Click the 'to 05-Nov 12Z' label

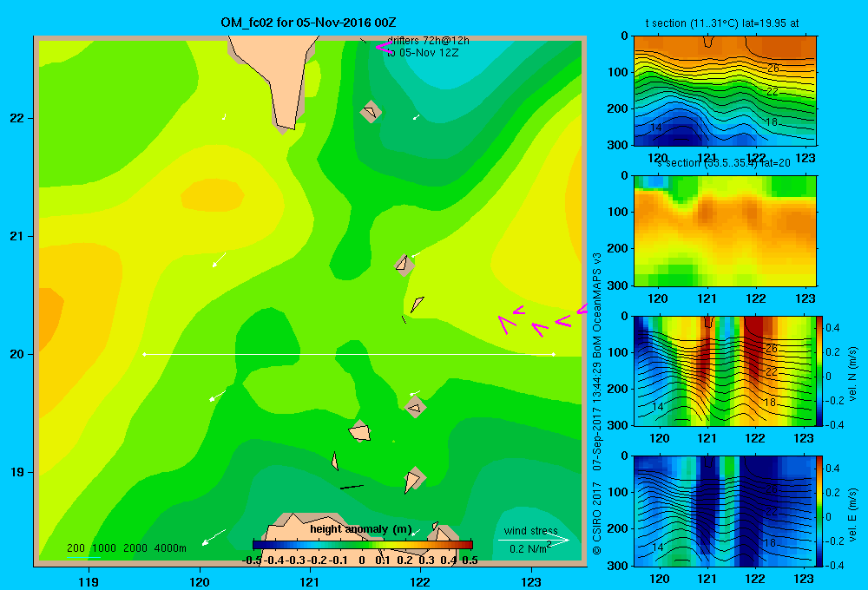coord(423,53)
